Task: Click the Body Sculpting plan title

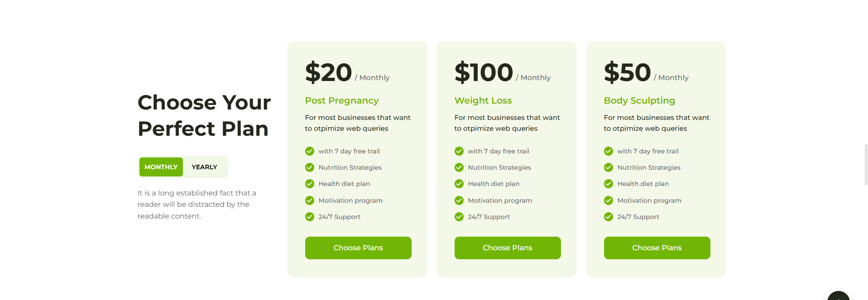Action: [639, 100]
